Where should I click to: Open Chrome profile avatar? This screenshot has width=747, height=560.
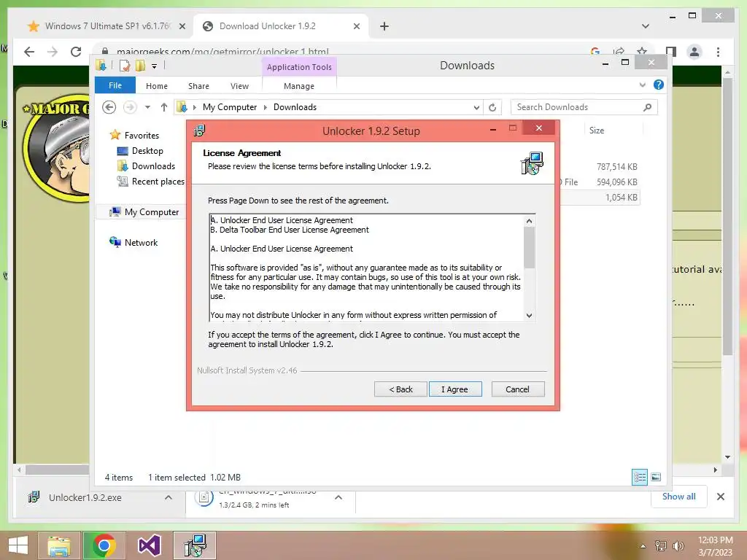pyautogui.click(x=694, y=52)
